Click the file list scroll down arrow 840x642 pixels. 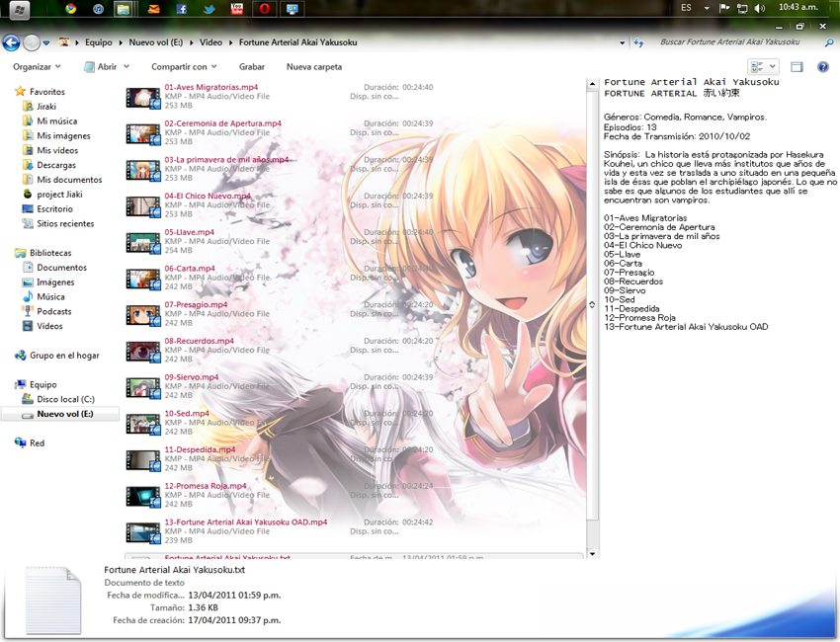click(x=592, y=554)
